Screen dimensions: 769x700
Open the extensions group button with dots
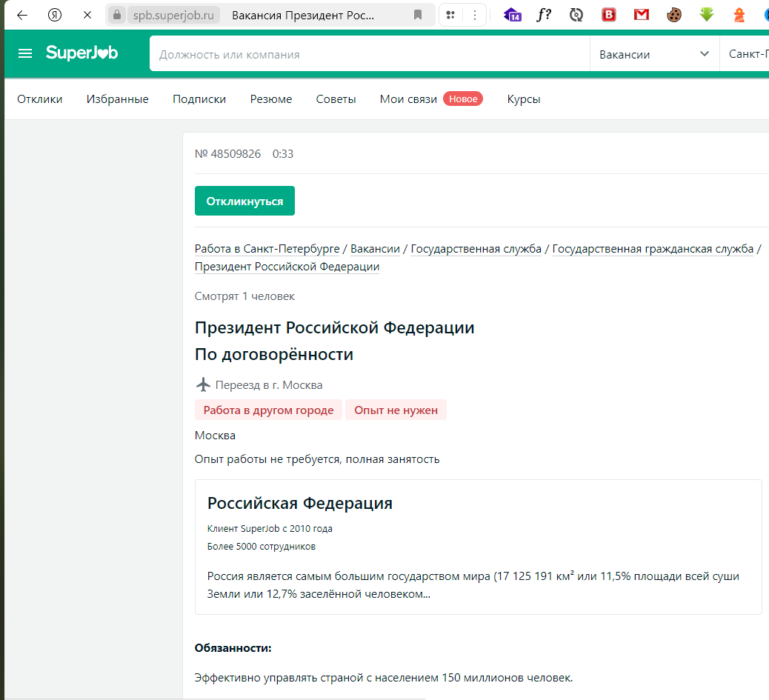pos(450,14)
